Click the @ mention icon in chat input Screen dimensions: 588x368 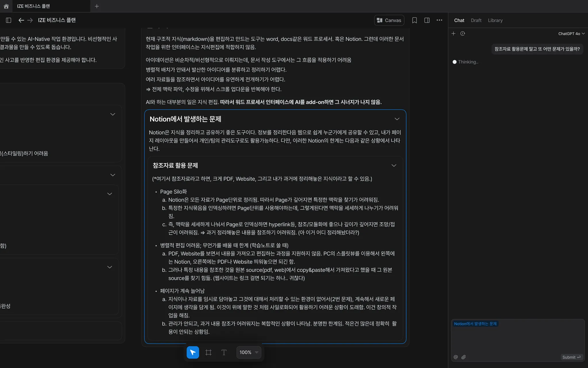click(456, 357)
